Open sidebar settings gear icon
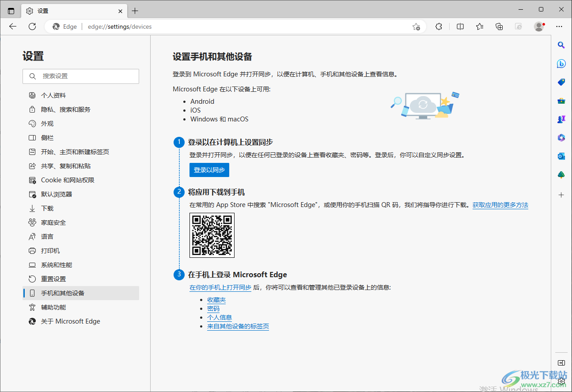Image resolution: width=572 pixels, height=392 pixels. [x=561, y=381]
